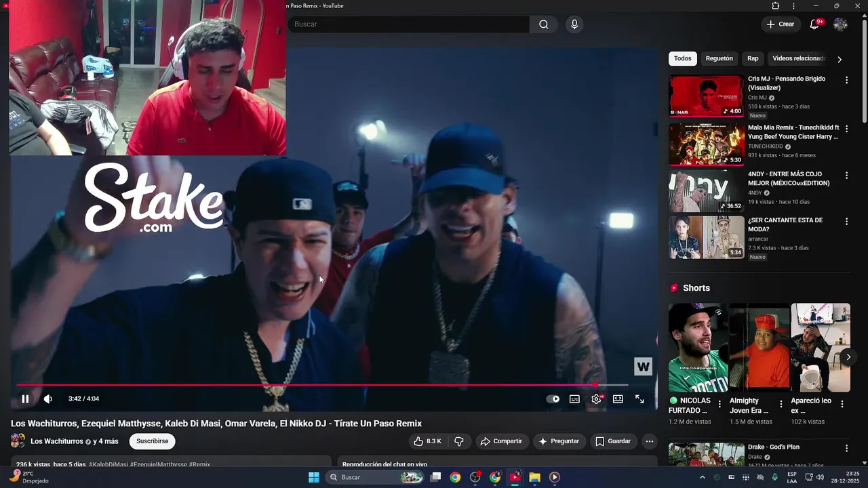
Task: Open options for 4NDY video
Action: 846,175
